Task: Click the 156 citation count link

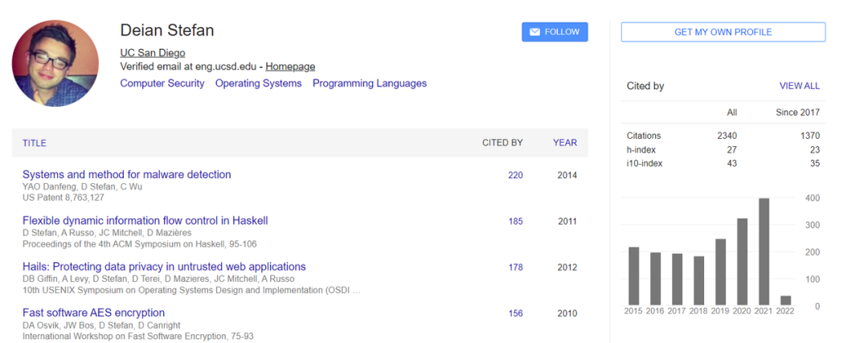Action: [x=515, y=313]
